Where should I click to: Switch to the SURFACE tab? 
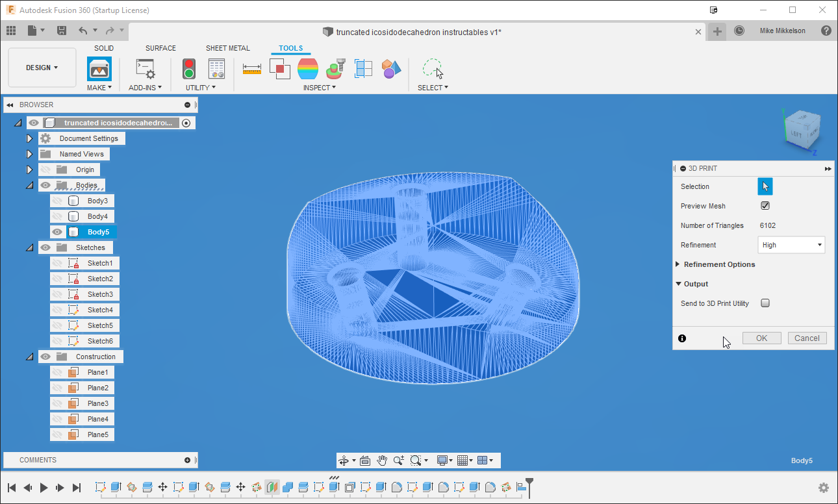(x=160, y=48)
